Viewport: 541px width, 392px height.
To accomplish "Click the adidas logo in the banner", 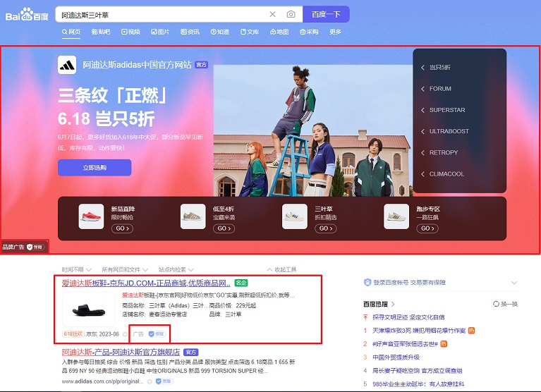I will (67, 65).
